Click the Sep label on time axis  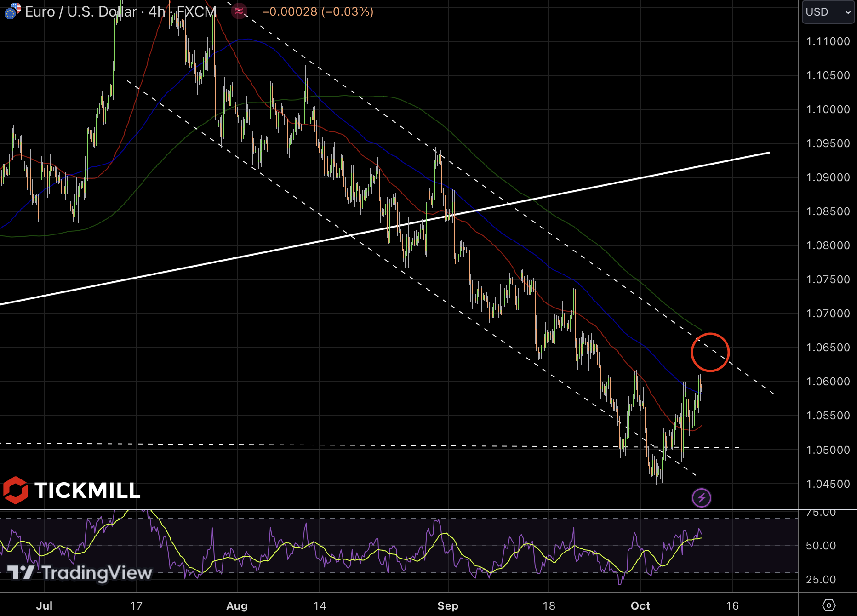pyautogui.click(x=447, y=605)
